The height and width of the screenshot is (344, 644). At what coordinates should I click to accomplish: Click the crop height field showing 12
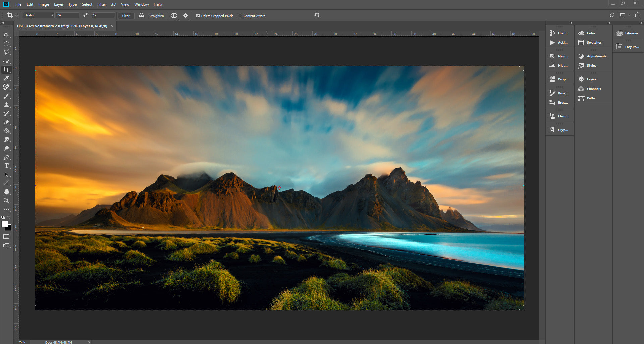(103, 15)
